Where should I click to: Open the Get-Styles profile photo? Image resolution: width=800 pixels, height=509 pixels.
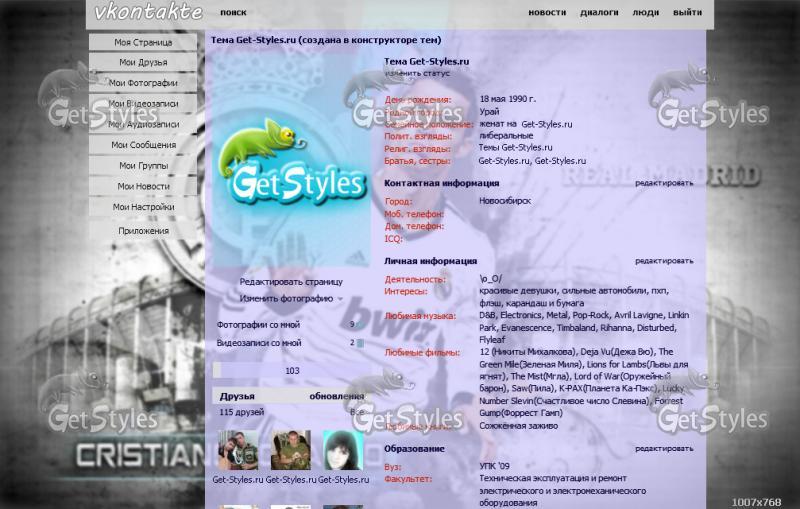(290, 161)
